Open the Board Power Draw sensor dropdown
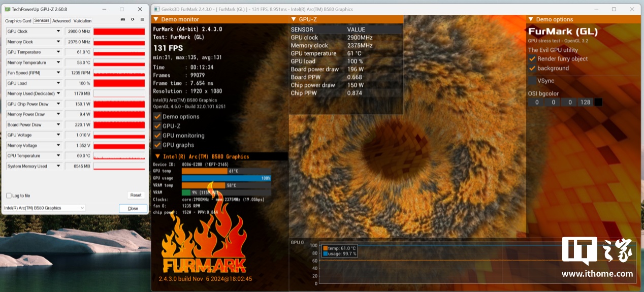Image resolution: width=644 pixels, height=292 pixels. pos(58,125)
